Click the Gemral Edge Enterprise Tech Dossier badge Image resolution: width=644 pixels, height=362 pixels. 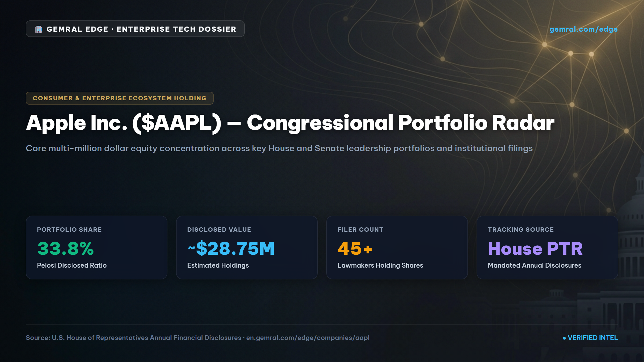coord(135,29)
